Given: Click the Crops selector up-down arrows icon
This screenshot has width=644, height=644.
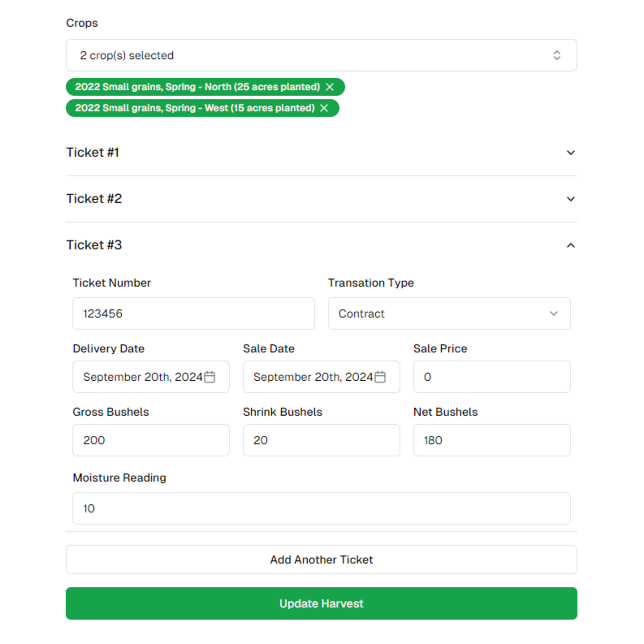Looking at the screenshot, I should click(557, 55).
